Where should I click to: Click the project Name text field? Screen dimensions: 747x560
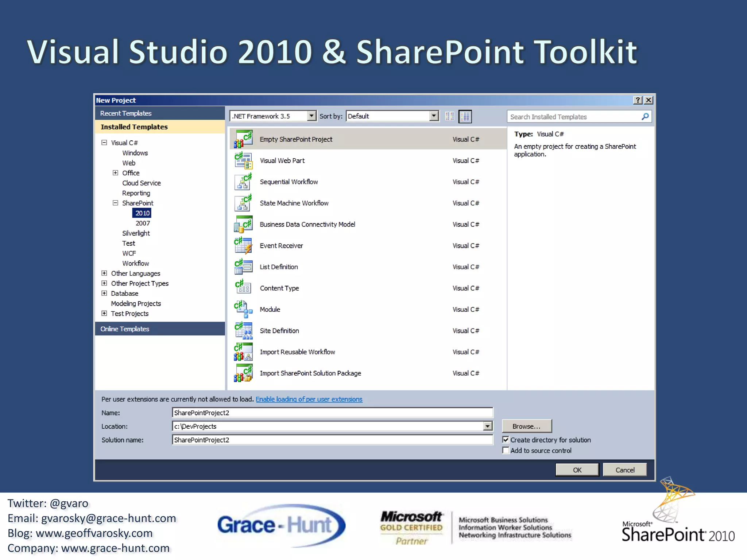[x=332, y=413]
